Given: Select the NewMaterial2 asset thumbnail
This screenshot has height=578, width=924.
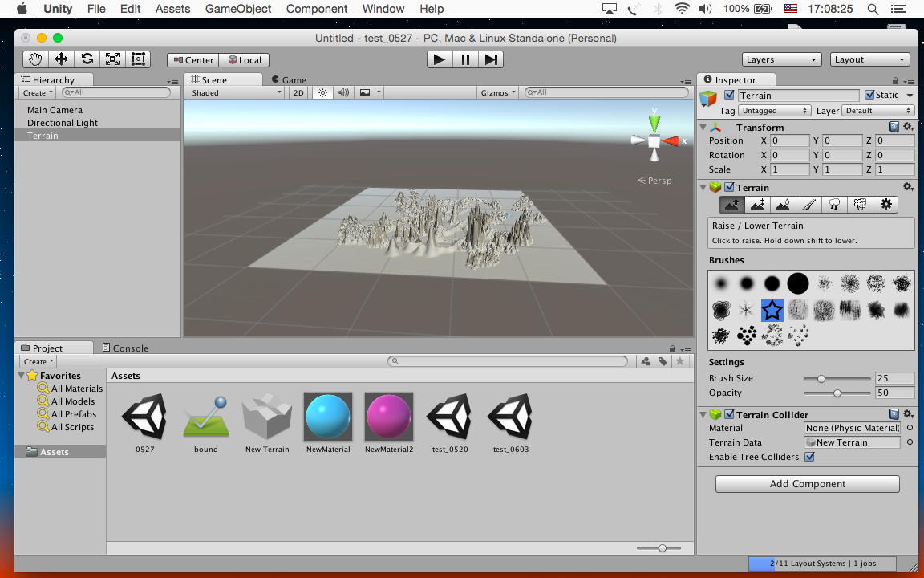Looking at the screenshot, I should point(389,417).
